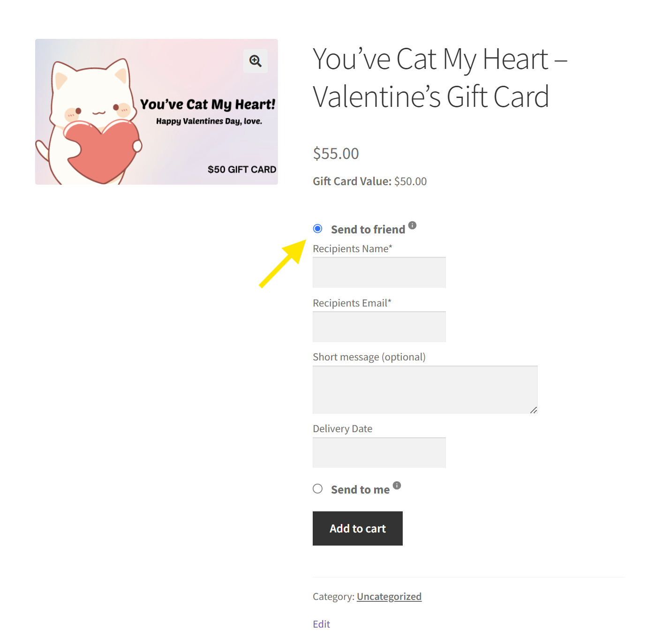Click the product title heading
The width and height of the screenshot is (647, 644).
coord(440,78)
